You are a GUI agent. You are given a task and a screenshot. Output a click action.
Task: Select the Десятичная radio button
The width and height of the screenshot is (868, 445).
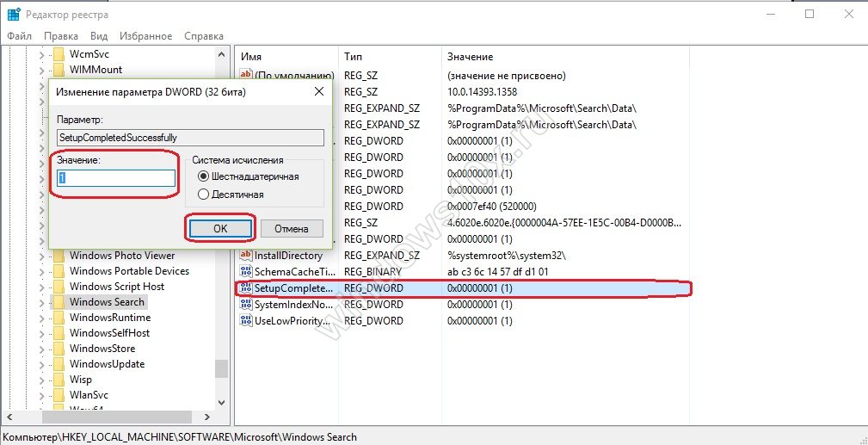(x=204, y=195)
